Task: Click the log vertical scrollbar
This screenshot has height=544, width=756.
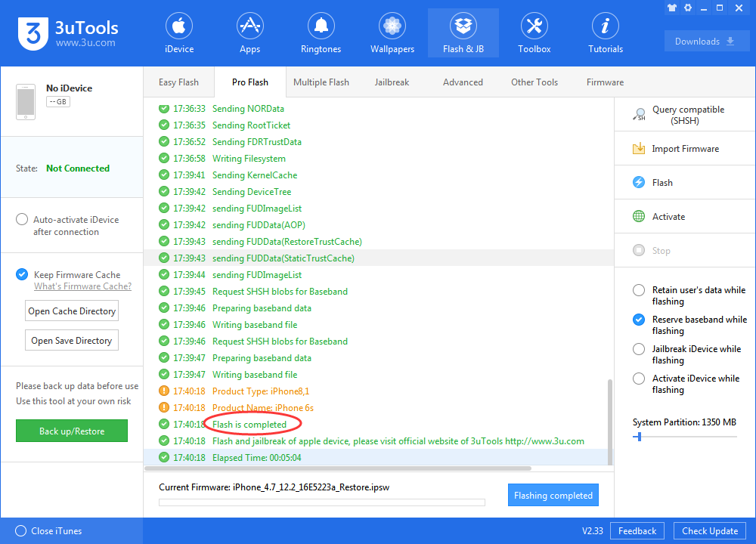Action: pyautogui.click(x=610, y=422)
